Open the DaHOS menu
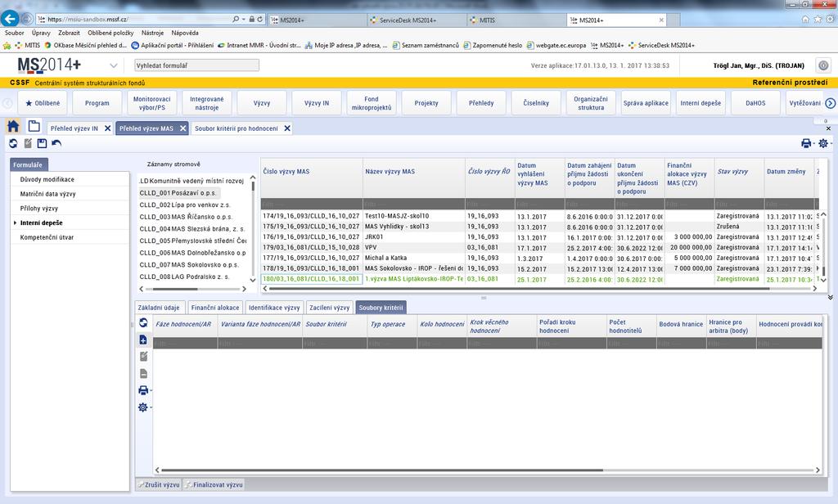 pyautogui.click(x=755, y=103)
